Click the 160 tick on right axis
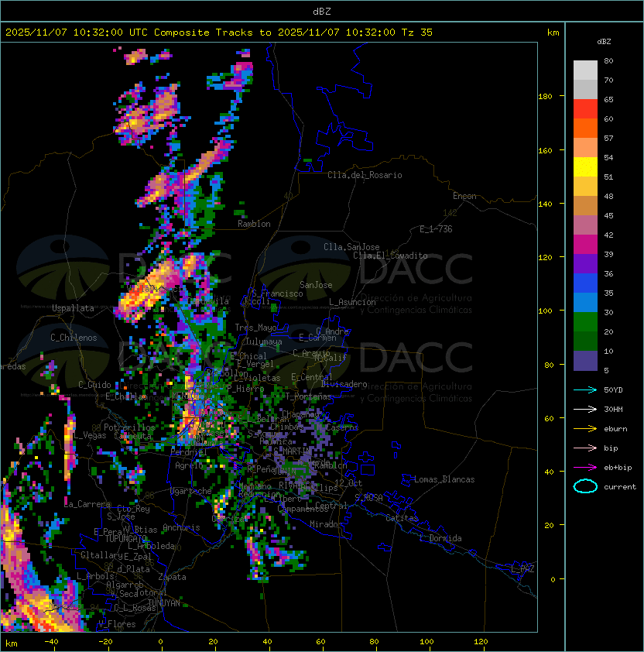Viewport: 644px width, 652px height. click(x=545, y=150)
